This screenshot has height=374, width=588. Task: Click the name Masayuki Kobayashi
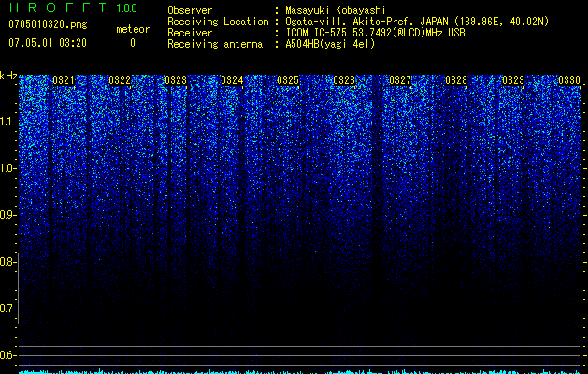click(x=336, y=10)
